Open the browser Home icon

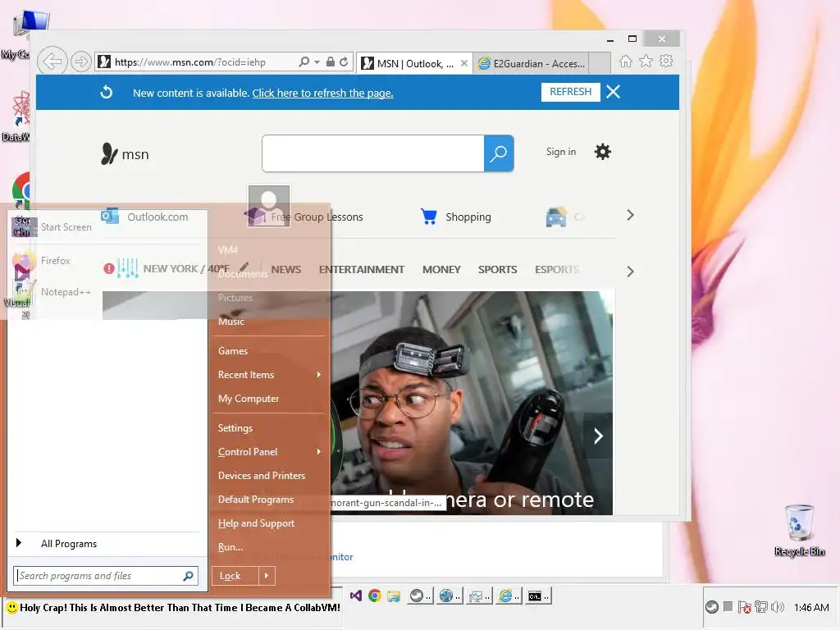(x=626, y=61)
